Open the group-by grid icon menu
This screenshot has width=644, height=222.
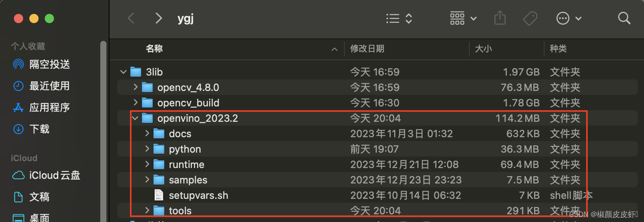463,18
